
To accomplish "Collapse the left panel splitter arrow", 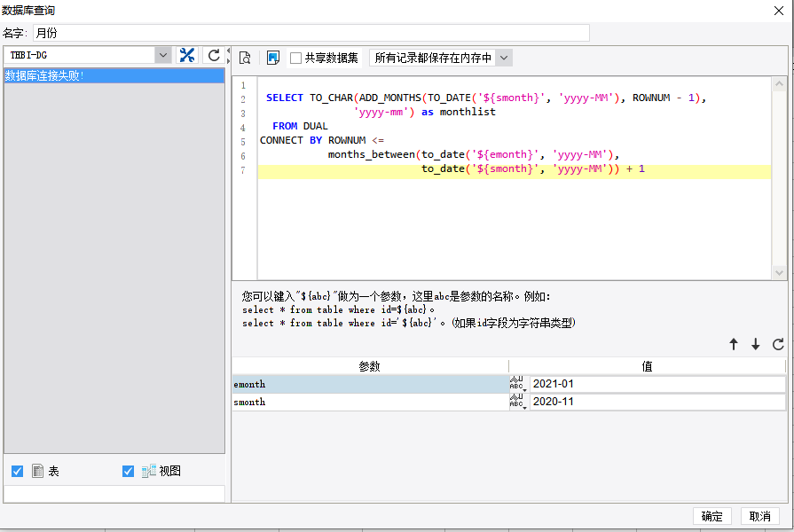I will coord(228,51).
